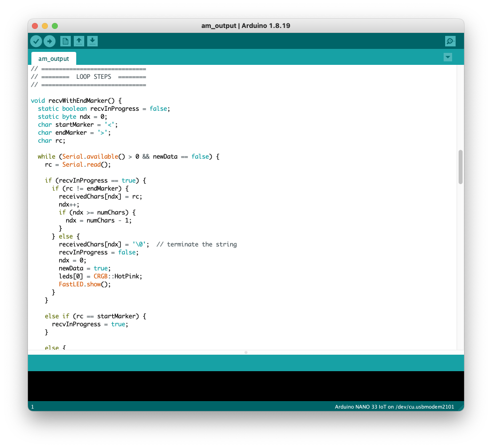Open the Serial Monitor magnifier icon
Image resolution: width=492 pixels, height=448 pixels.
pyautogui.click(x=450, y=41)
